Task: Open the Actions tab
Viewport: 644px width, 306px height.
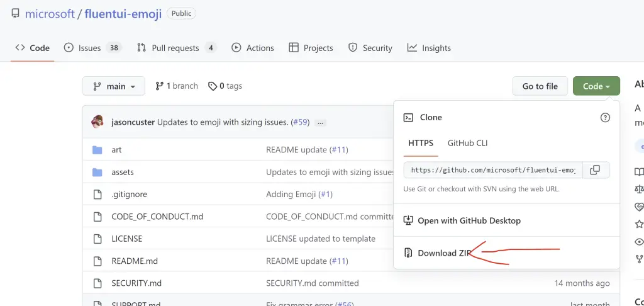Action: pyautogui.click(x=253, y=48)
